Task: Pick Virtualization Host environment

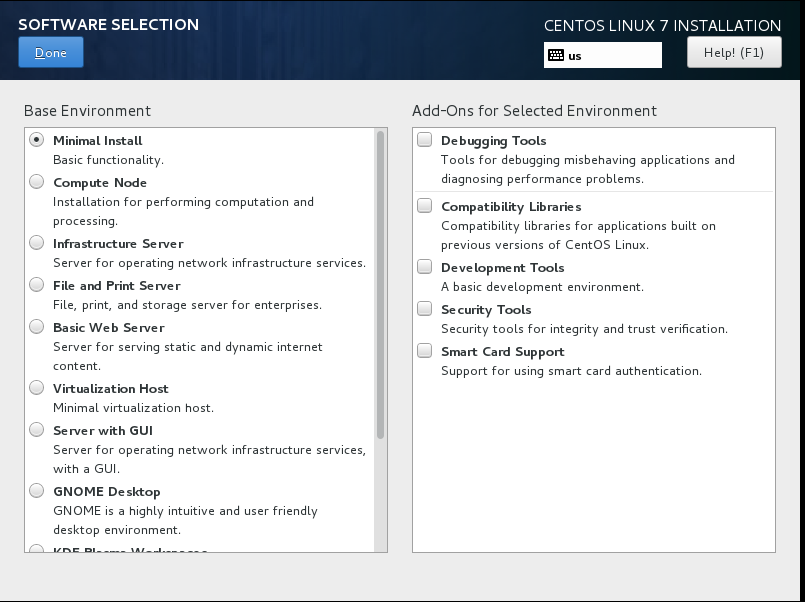Action: [x=36, y=388]
